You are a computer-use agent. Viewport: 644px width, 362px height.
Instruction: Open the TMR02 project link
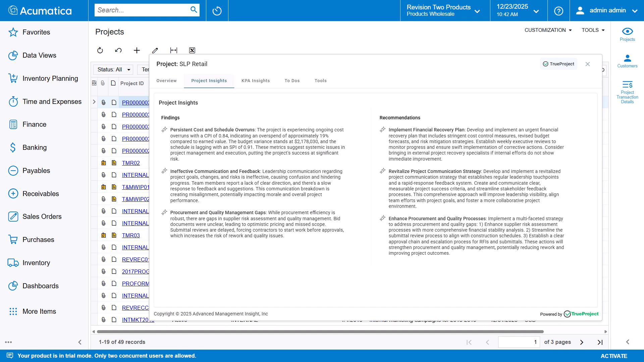pyautogui.click(x=131, y=163)
